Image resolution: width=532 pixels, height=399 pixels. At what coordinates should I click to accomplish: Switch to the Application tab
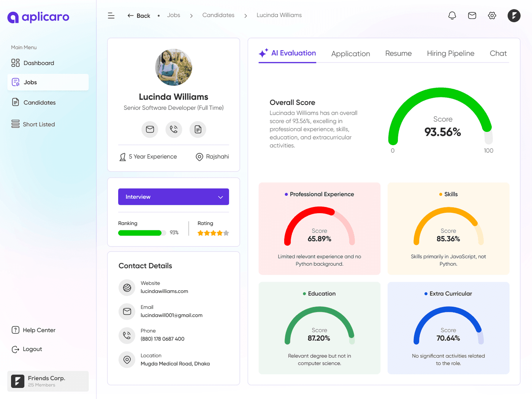click(351, 54)
